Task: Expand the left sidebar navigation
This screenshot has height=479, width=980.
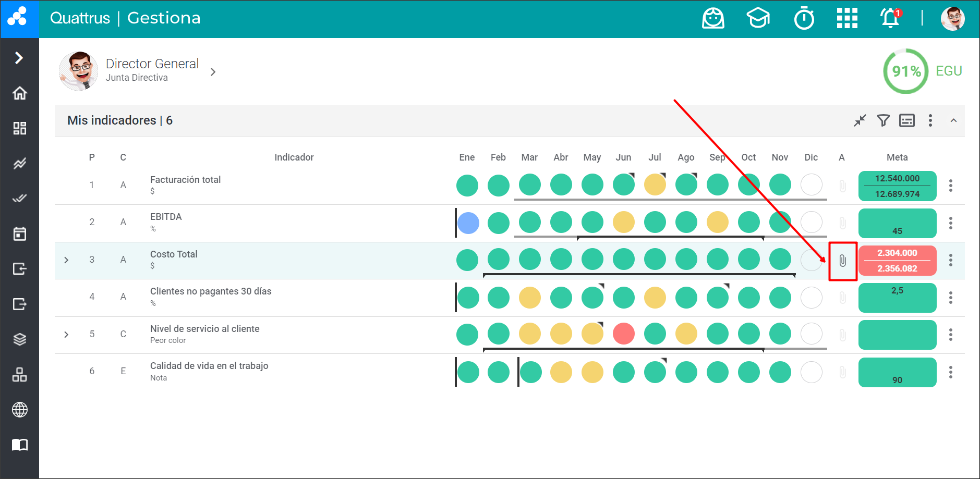Action: [19, 57]
